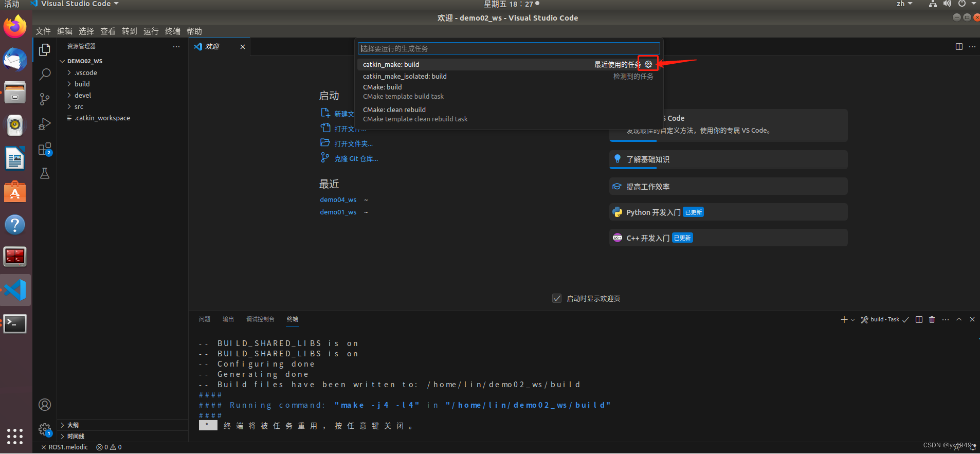Open the 运行 menu
The image size is (980, 454).
pyautogui.click(x=151, y=31)
